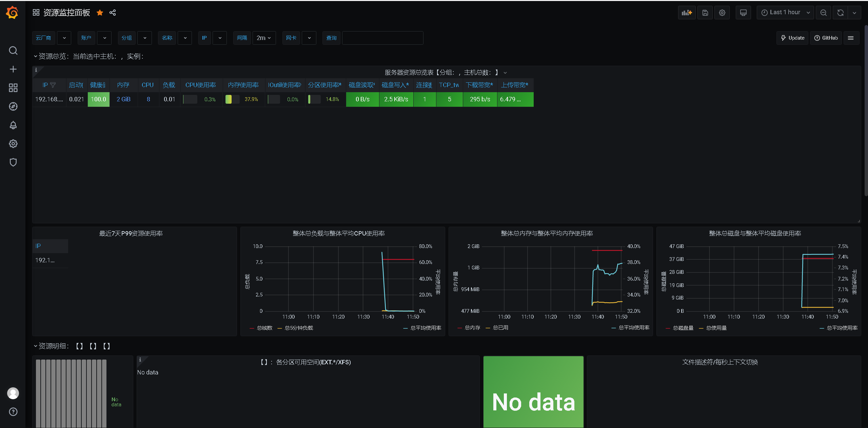Open the dashboard links hamburger menu
Screen dimensions: 868x428
851,38
